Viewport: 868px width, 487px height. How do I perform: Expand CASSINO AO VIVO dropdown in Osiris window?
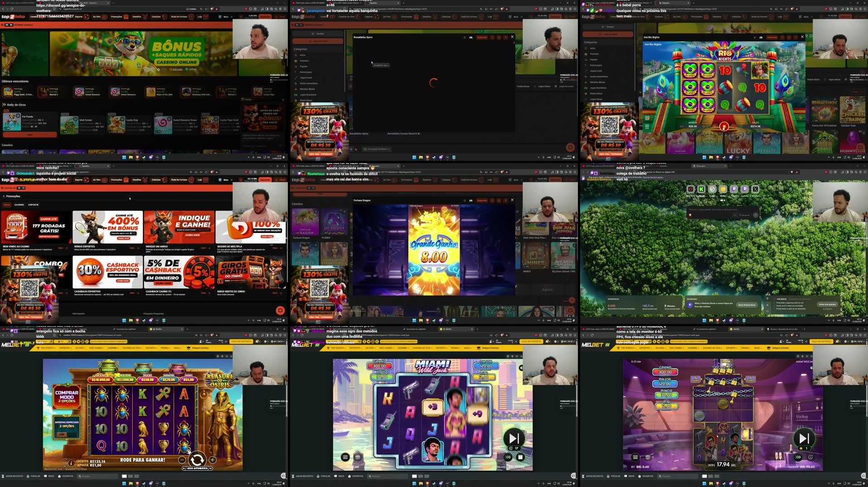pyautogui.click(x=132, y=348)
